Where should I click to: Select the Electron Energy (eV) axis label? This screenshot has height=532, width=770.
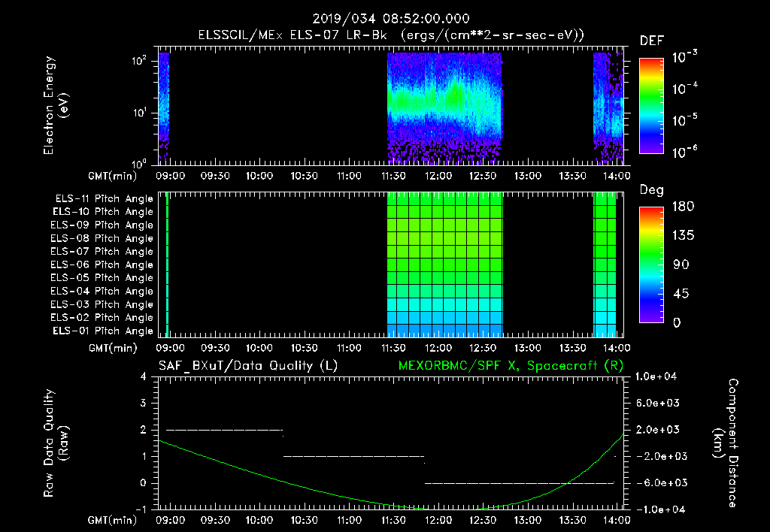point(56,105)
